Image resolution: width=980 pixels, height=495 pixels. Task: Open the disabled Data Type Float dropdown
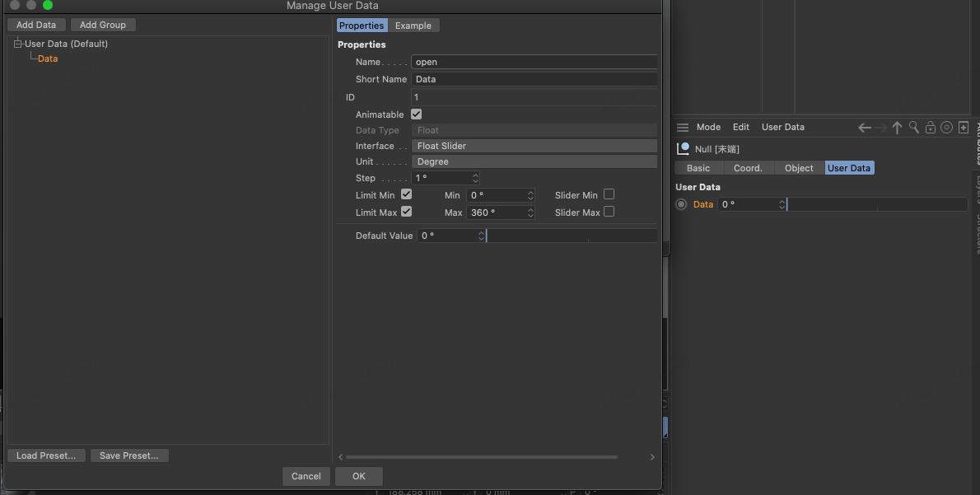coord(534,130)
